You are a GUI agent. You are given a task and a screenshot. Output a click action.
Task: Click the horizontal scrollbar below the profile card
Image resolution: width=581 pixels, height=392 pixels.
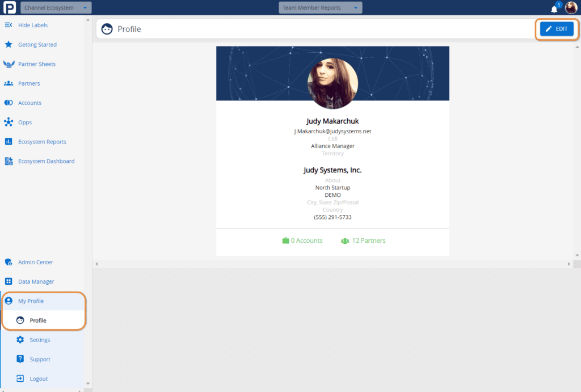[332, 263]
